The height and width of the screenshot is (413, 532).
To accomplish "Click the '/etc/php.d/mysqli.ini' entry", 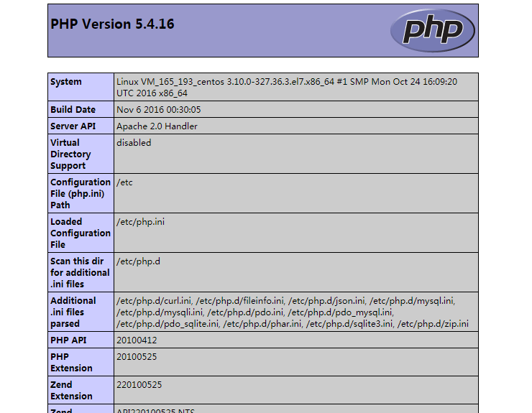I will point(160,312).
